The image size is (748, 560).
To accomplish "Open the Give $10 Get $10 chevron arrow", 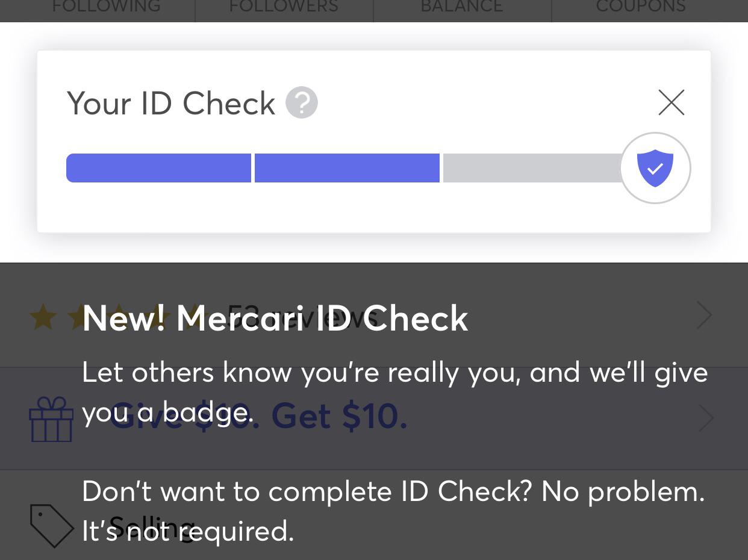I will pos(706,418).
